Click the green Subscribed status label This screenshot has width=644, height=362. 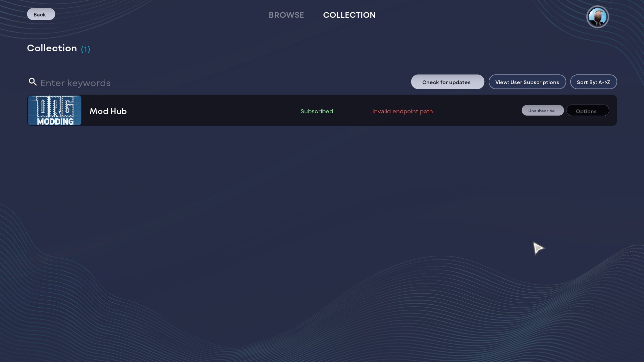tap(317, 111)
